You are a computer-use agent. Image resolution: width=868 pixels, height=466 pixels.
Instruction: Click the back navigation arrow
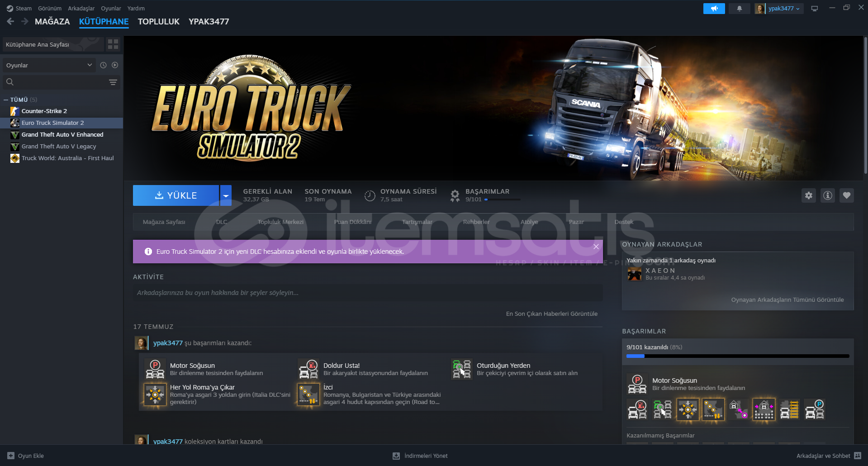tap(10, 21)
